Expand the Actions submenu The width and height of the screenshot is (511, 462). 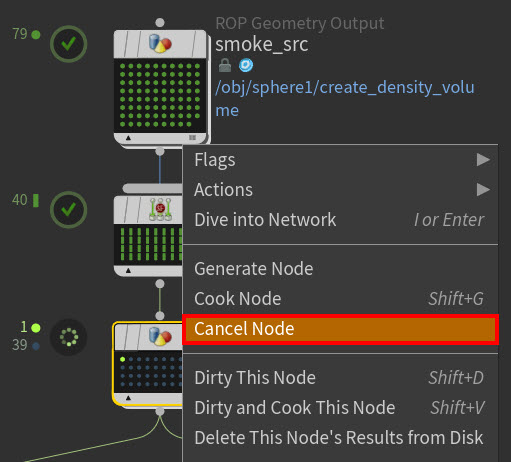pos(340,190)
